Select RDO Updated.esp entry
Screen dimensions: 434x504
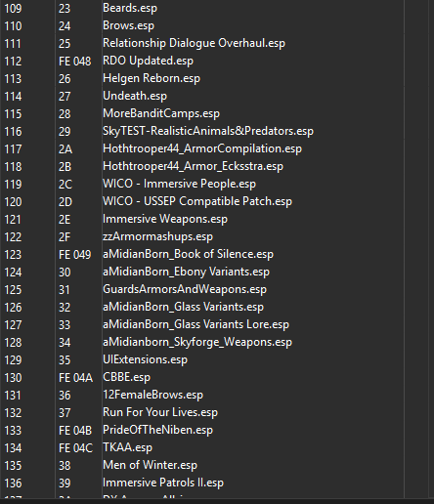pyautogui.click(x=148, y=61)
